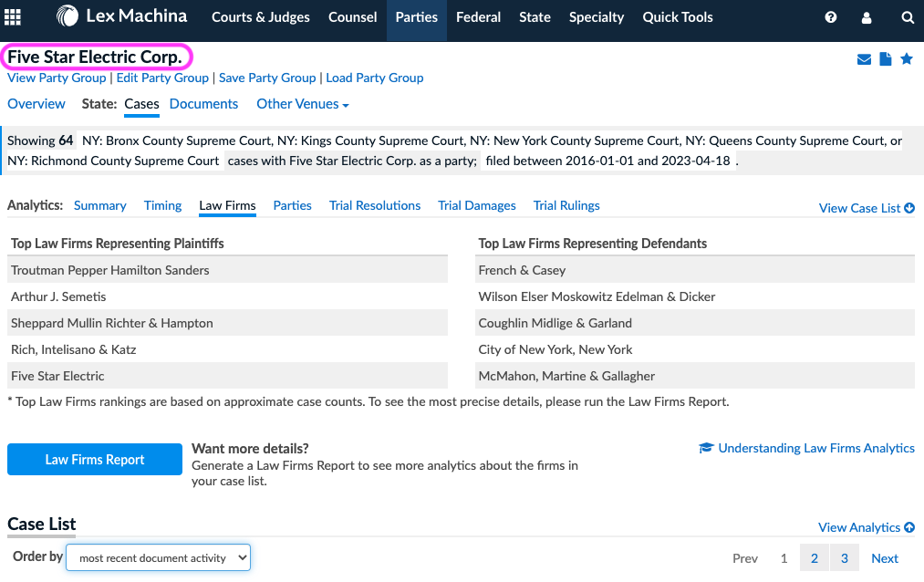Click Edit Party Group link
The height and width of the screenshot is (582, 924).
[162, 78]
